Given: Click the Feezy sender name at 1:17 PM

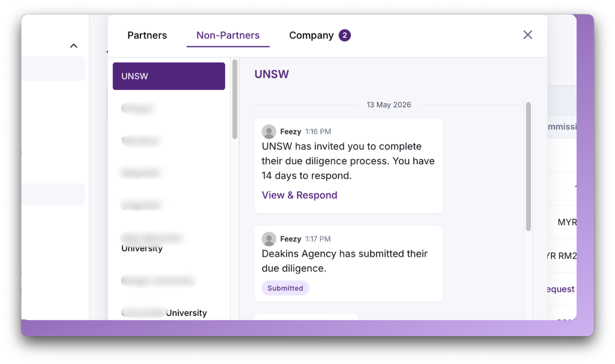Looking at the screenshot, I should pyautogui.click(x=291, y=239).
